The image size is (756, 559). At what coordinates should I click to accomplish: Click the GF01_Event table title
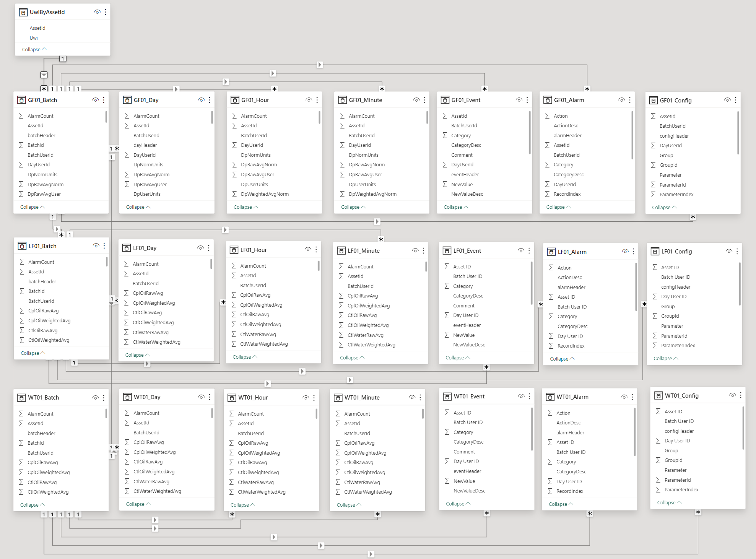tap(466, 100)
